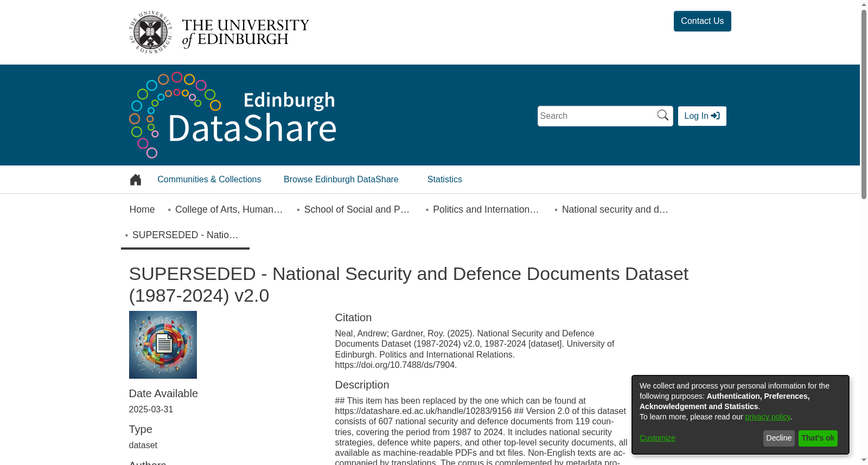Select the SUPERSEDED - Natio… breadcrumb
868x465 pixels.
186,235
